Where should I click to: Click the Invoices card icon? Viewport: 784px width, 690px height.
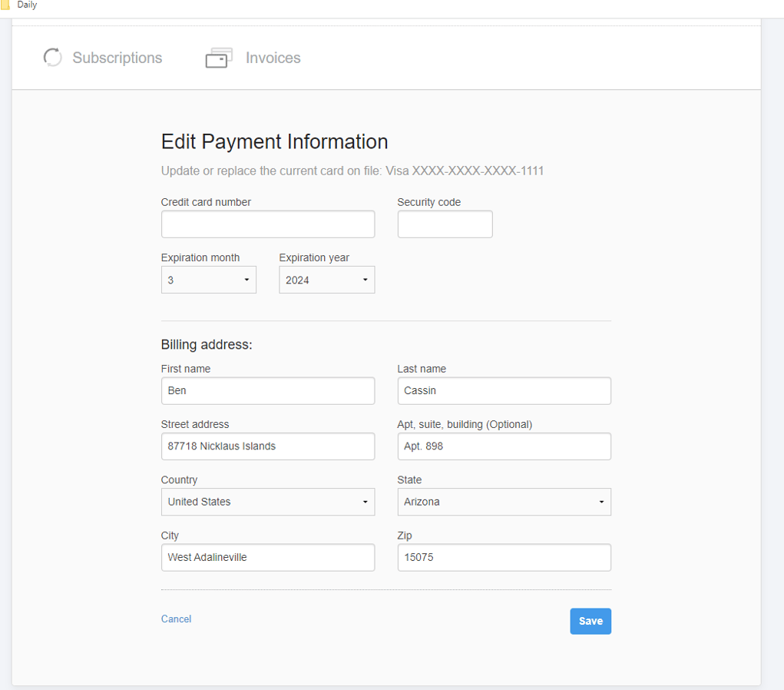[x=219, y=57]
